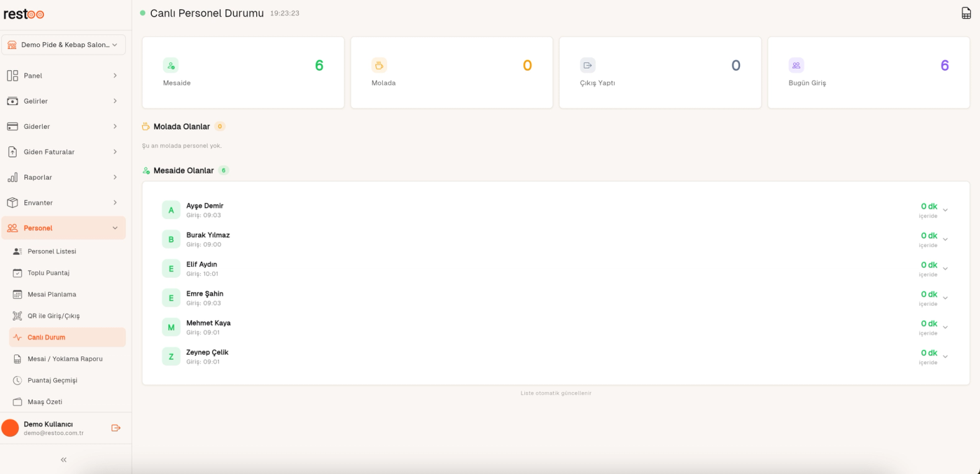Viewport: 980px width, 474px height.
Task: Click the Çıkış Yaptı card's exit icon
Action: (588, 65)
